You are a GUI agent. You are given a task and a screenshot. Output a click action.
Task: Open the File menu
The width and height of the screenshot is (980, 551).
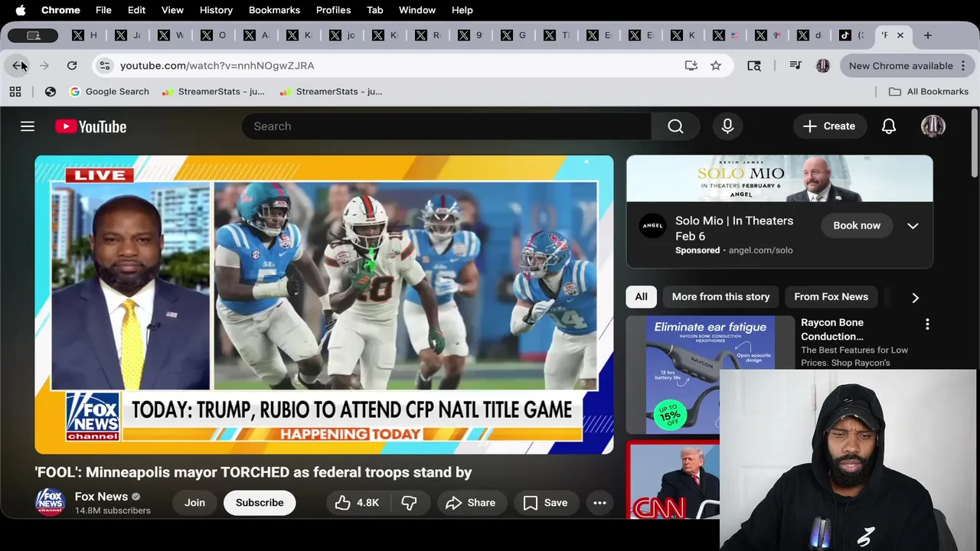(x=103, y=10)
